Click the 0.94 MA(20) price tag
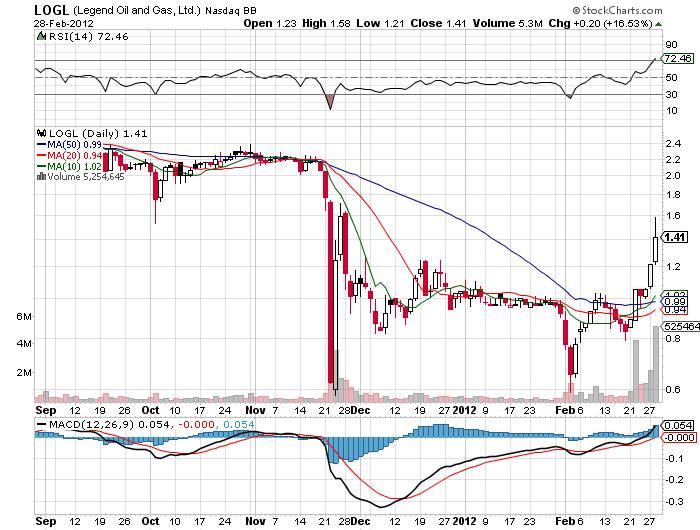The height and width of the screenshot is (530, 700). (675, 310)
